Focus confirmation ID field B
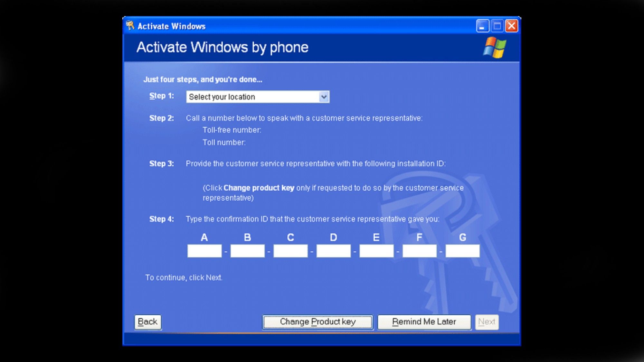This screenshot has height=362, width=644. tap(248, 251)
